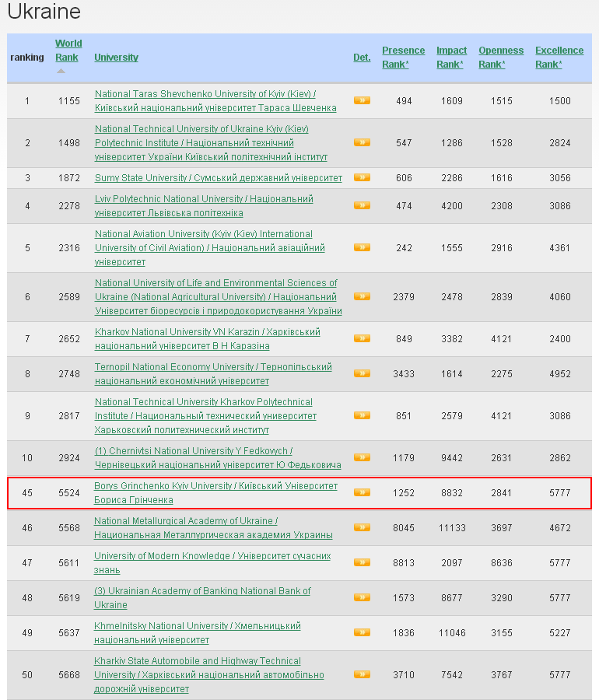The image size is (599, 700).
Task: Open Kharkiv State Automobile and Highway University link
Action: tap(209, 674)
